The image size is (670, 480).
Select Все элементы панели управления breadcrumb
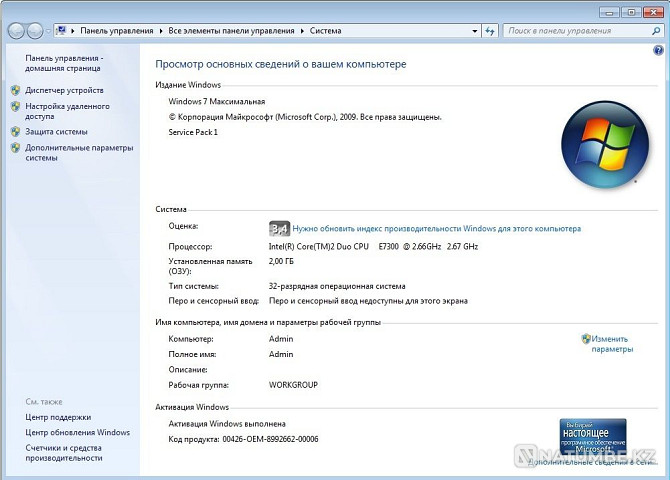point(231,31)
